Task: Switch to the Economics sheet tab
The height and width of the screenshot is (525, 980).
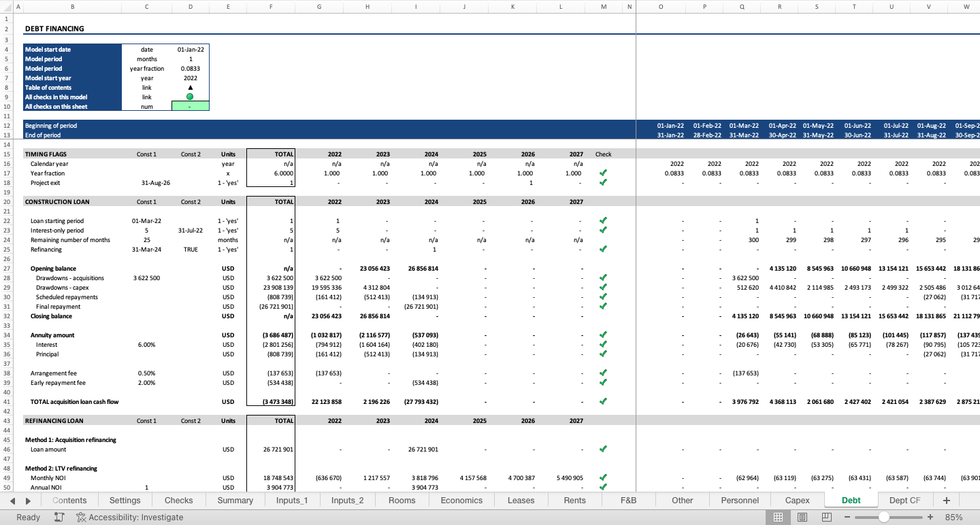Action: 461,500
